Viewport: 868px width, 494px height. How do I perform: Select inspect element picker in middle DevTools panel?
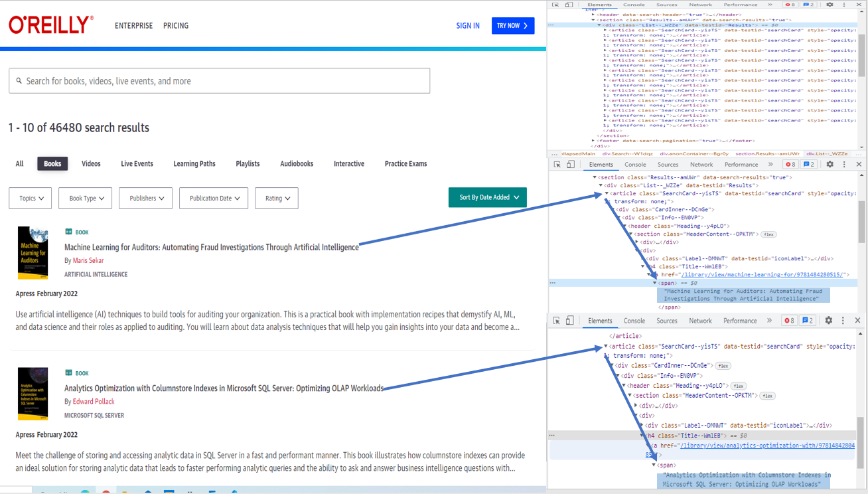(557, 164)
